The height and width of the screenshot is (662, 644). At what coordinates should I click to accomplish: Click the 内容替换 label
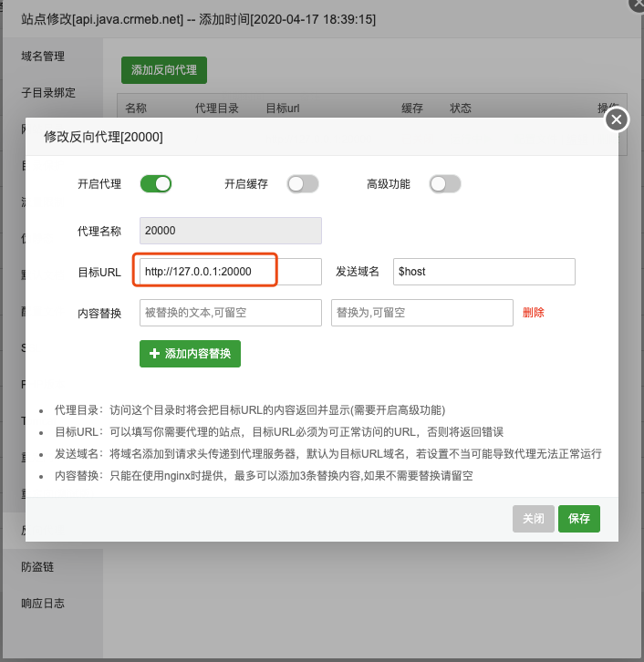tap(99, 313)
